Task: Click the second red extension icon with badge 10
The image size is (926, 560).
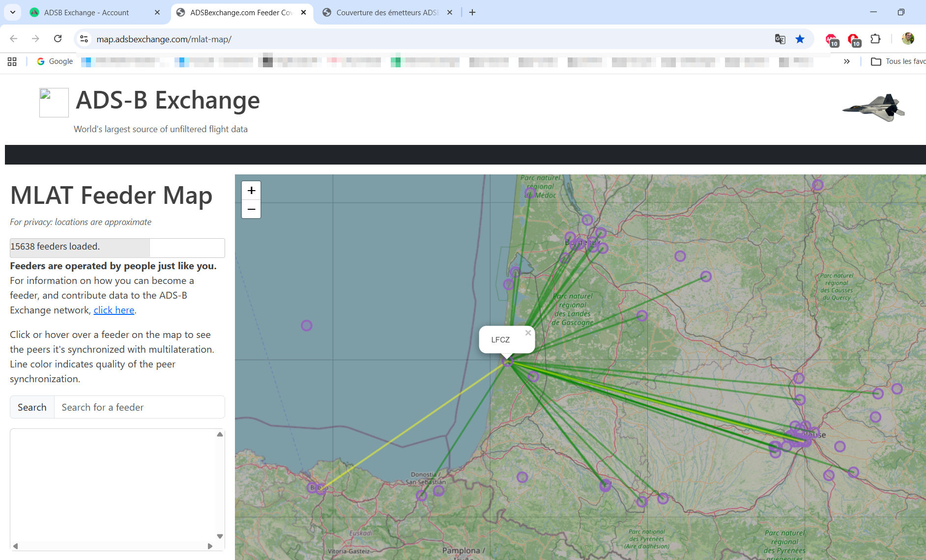Action: (x=853, y=39)
